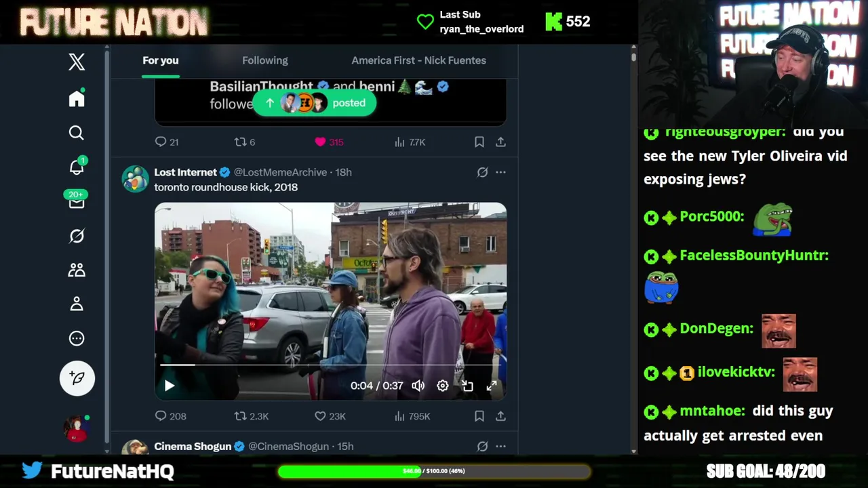Open @LostMemeArchive handle link
The image size is (868, 488).
pos(280,172)
